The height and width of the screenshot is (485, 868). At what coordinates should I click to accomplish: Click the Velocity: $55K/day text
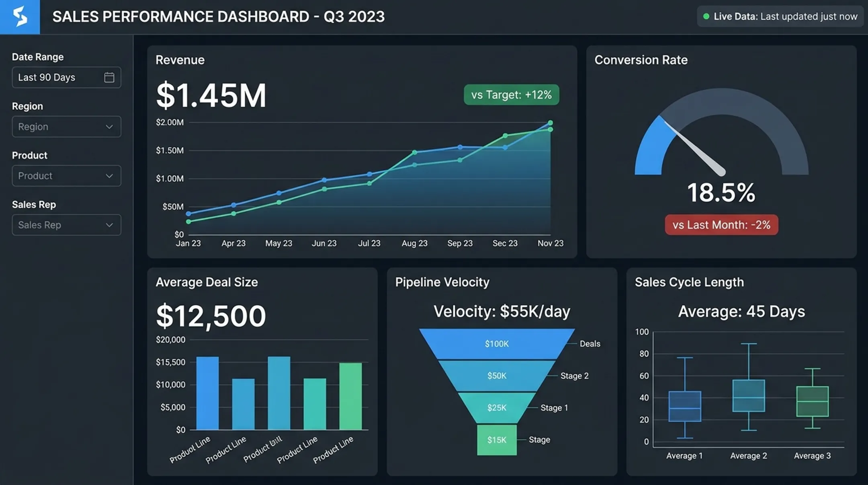point(502,312)
